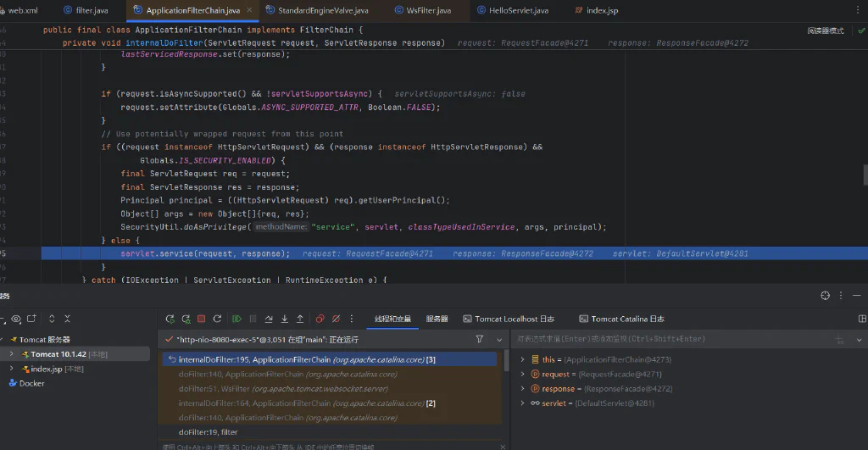868x450 pixels.
Task: Expand the index.jsp service node
Action: tap(12, 369)
